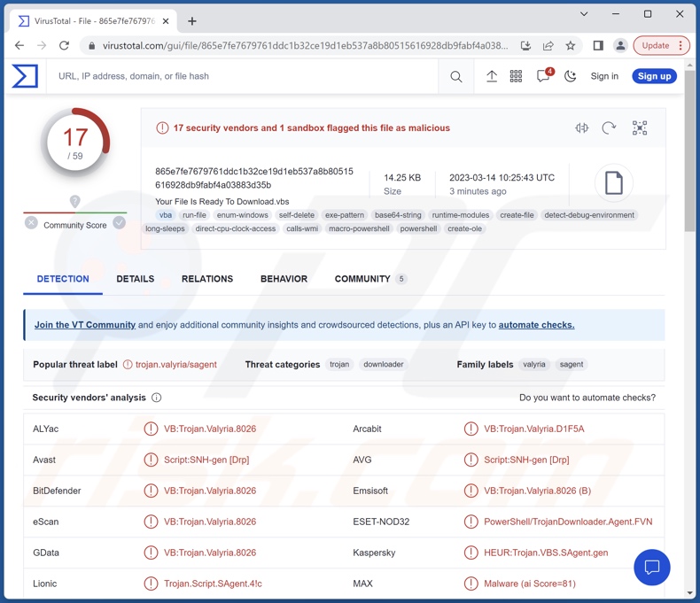700x603 pixels.
Task: Click the vba tag
Action: (166, 215)
